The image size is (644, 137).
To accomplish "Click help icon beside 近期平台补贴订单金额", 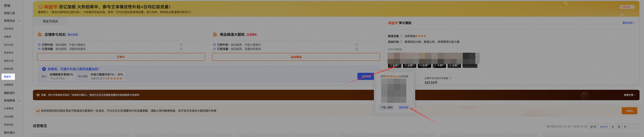I will [x=450, y=78].
